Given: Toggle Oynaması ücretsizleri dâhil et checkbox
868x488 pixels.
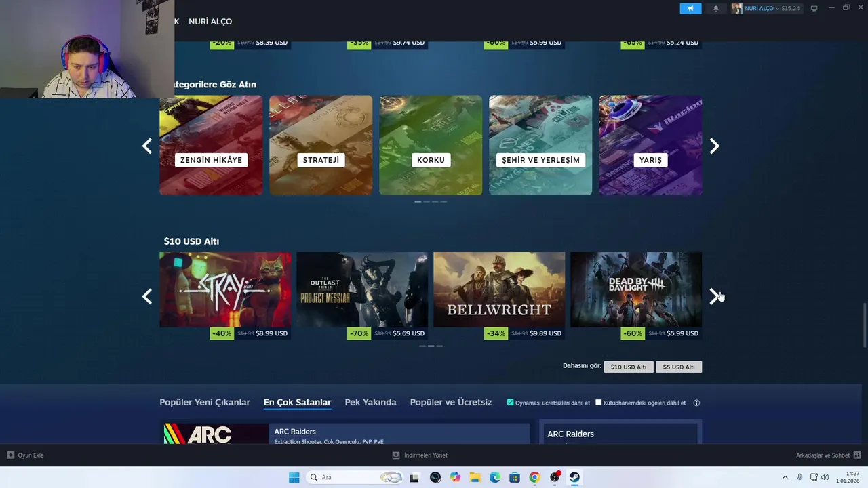Looking at the screenshot, I should 511,402.
